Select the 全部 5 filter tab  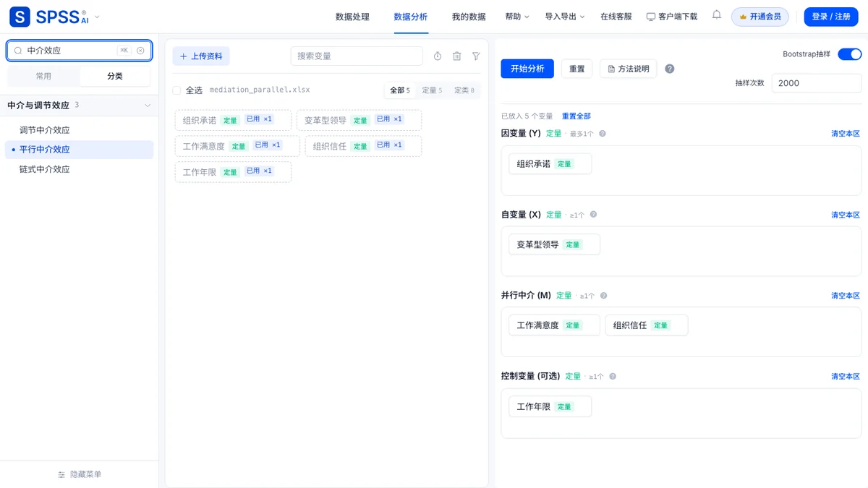pyautogui.click(x=400, y=90)
